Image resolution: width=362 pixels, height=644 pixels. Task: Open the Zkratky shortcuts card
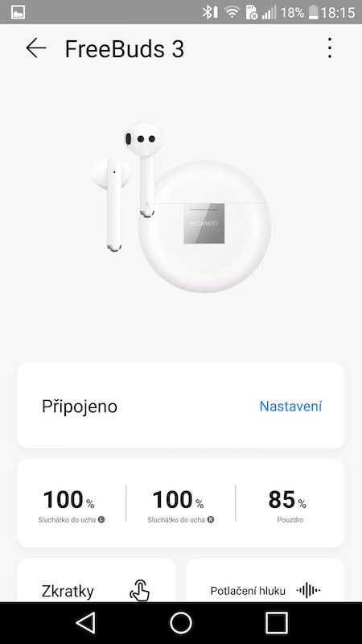click(97, 580)
